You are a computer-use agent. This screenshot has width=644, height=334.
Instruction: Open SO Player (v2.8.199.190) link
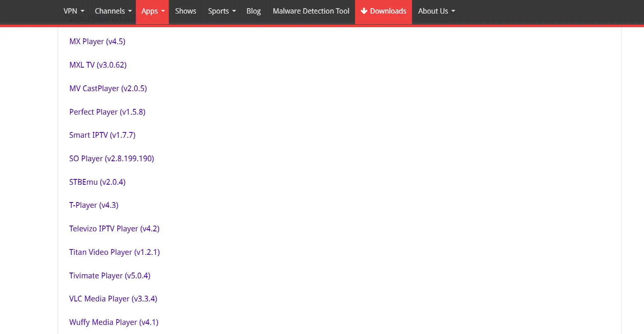[x=111, y=159]
